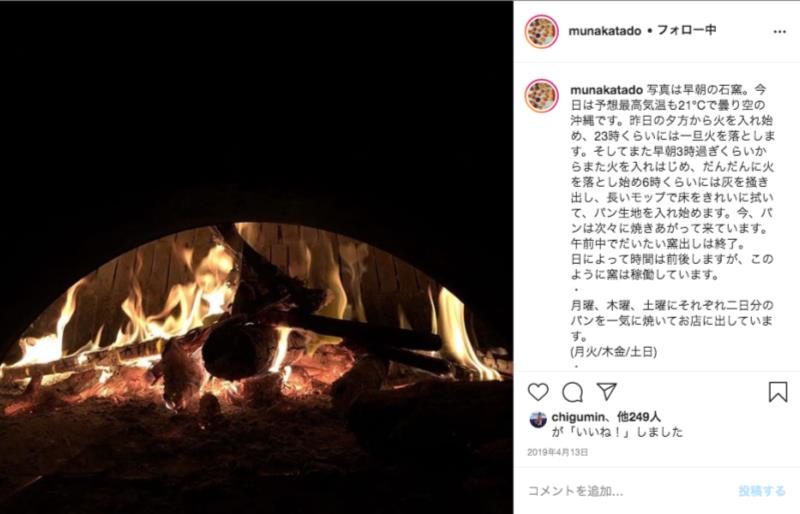800x514 pixels.
Task: Show the list of 他249人 likers
Action: 639,417
